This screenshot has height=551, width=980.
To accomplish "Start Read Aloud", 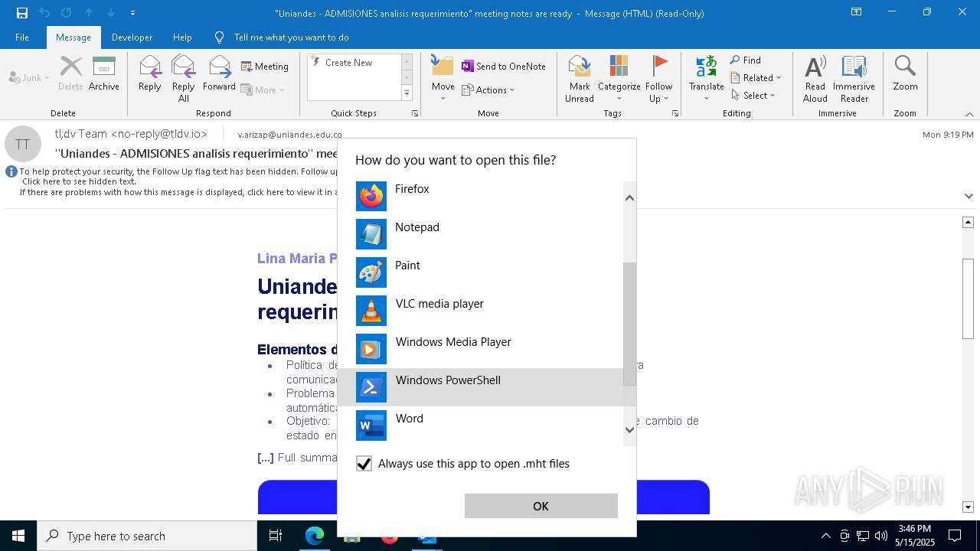I will [x=815, y=79].
